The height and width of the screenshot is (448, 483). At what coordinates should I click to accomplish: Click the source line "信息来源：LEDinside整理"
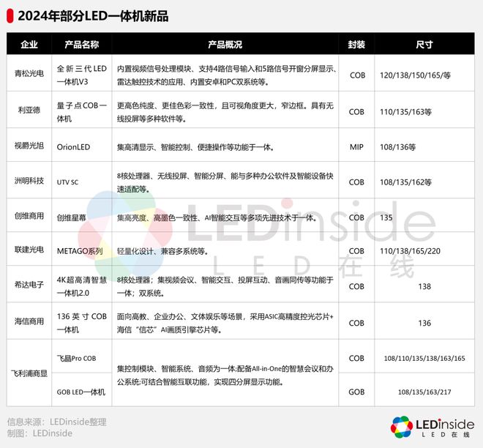pos(57,422)
